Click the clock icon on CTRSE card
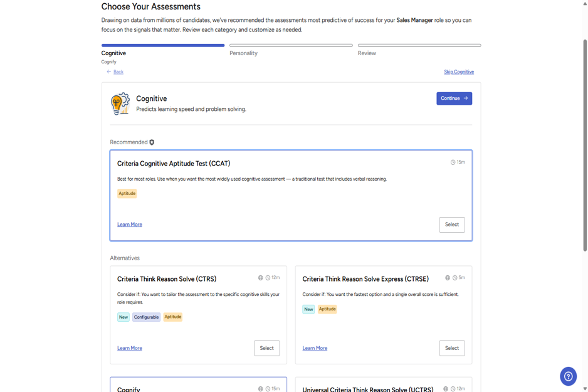 click(454, 278)
